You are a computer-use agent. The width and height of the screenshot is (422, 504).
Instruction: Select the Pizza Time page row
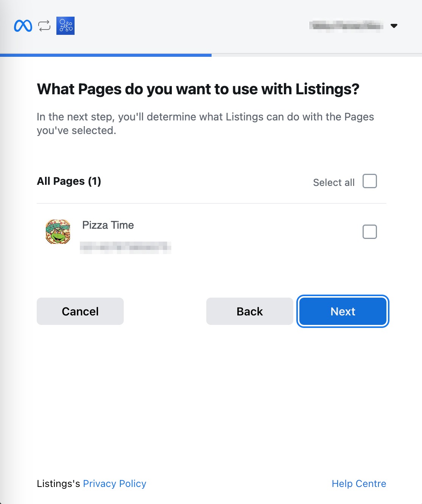[108, 225]
